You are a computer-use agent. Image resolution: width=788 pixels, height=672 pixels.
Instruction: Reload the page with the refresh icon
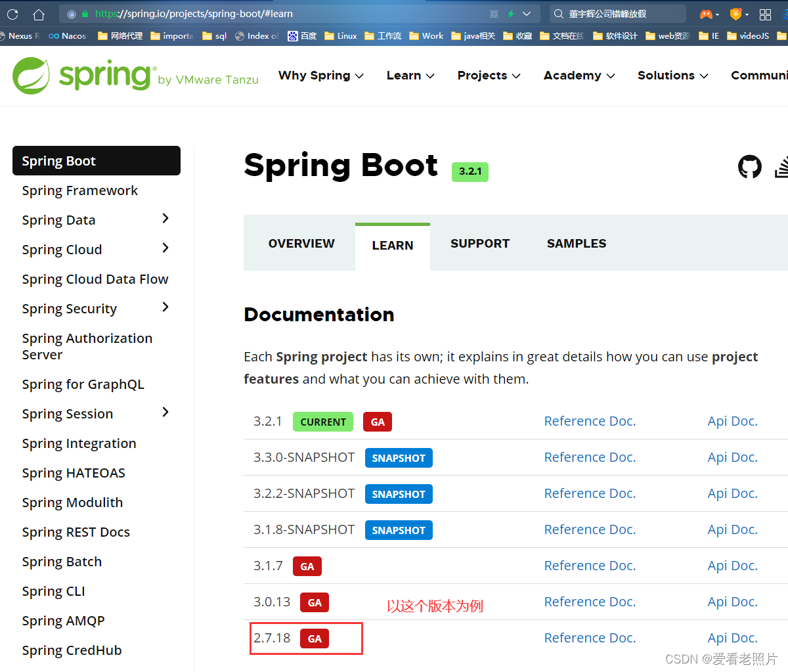pos(12,14)
